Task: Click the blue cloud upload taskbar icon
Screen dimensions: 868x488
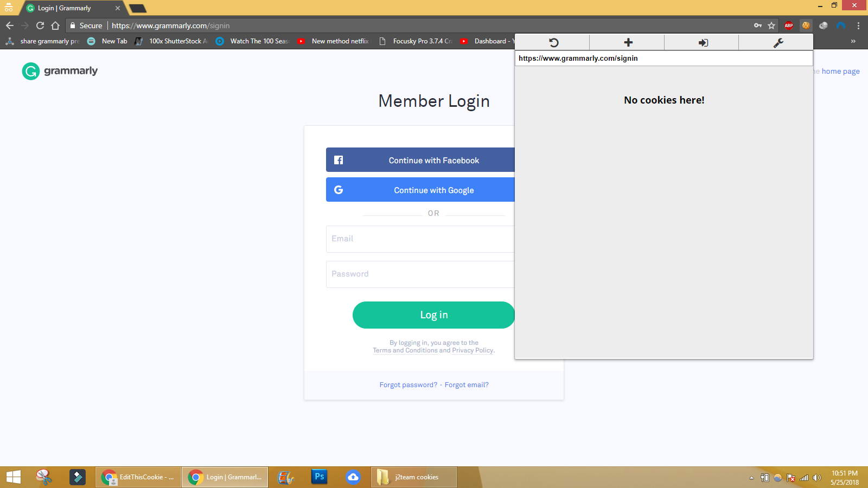Action: 353,477
